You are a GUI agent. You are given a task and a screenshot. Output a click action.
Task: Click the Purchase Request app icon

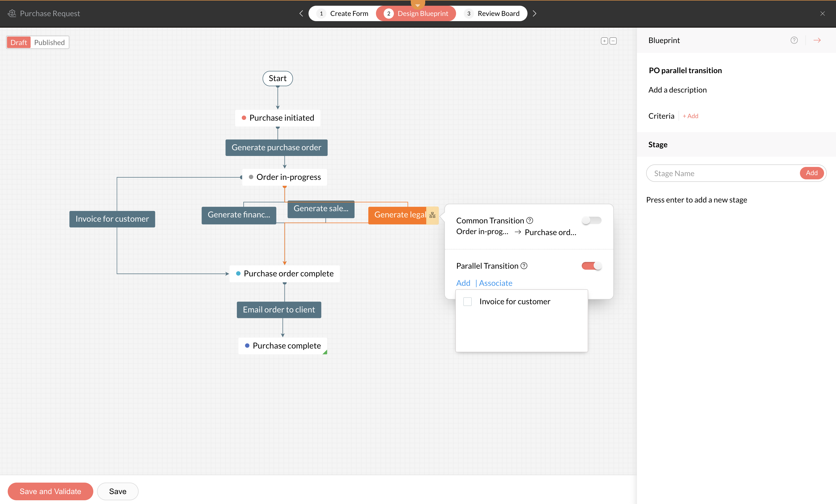[x=12, y=13]
